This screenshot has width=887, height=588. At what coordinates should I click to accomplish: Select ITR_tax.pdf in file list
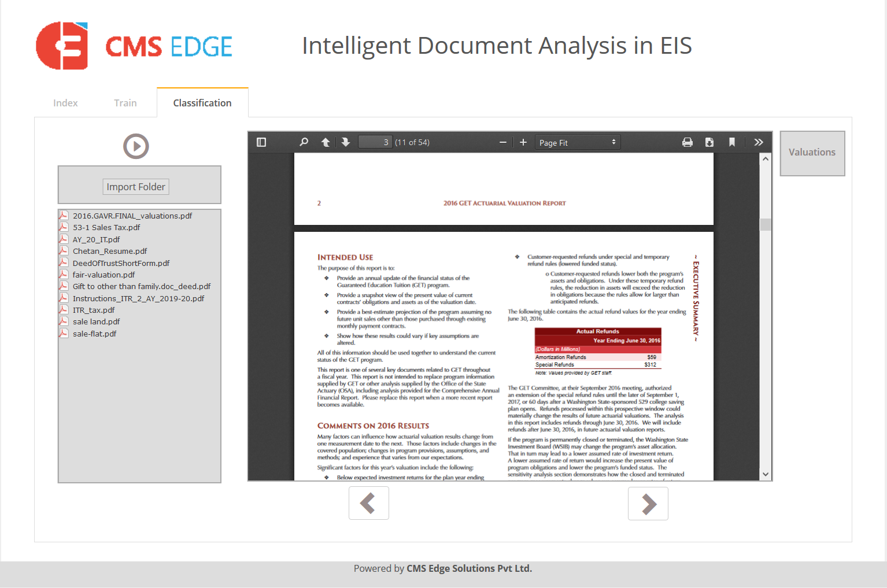94,310
